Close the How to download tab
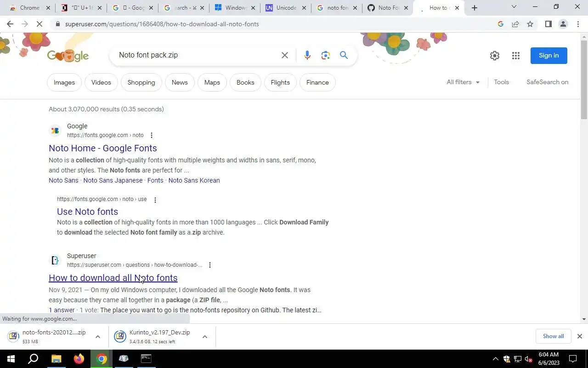 [x=457, y=8]
